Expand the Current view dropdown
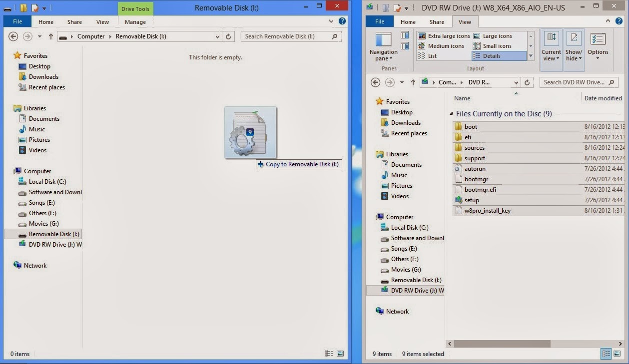Image resolution: width=629 pixels, height=364 pixels. click(x=552, y=47)
